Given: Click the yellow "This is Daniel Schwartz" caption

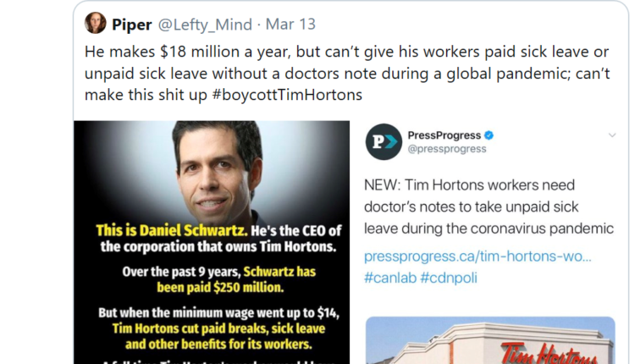Looking at the screenshot, I should pos(181,229).
